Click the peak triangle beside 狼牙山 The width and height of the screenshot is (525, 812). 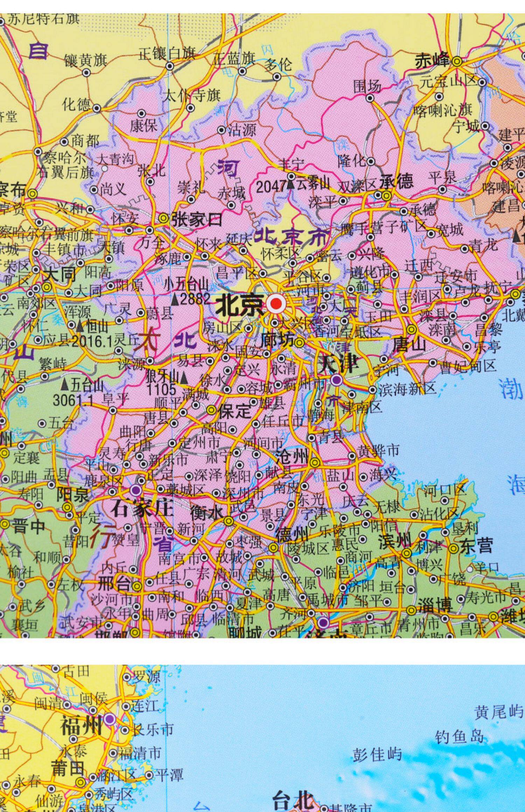pos(184,378)
